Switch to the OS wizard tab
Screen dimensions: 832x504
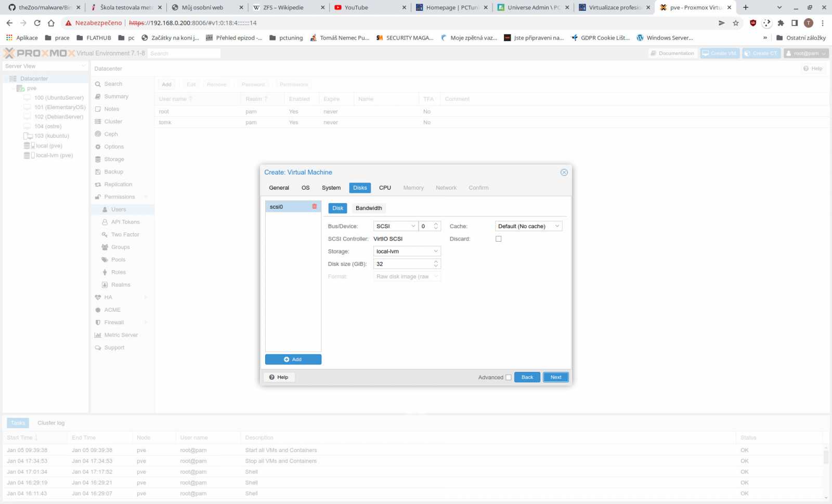305,188
